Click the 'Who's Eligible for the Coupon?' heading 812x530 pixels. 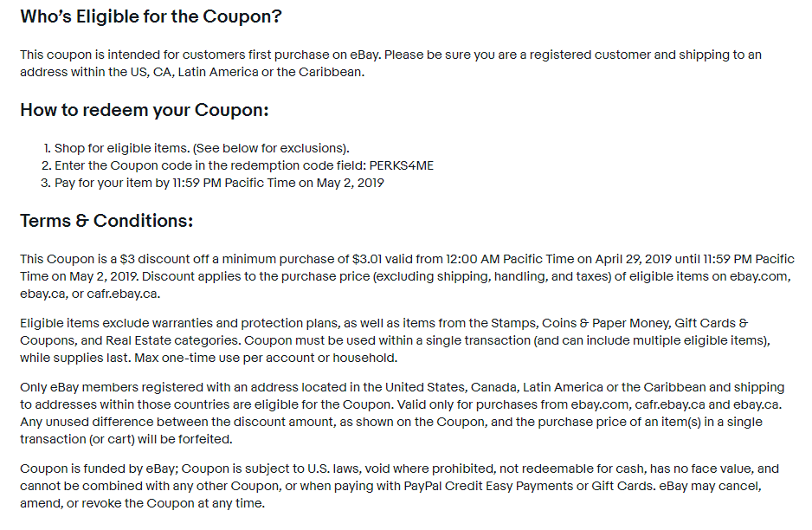pos(151,16)
